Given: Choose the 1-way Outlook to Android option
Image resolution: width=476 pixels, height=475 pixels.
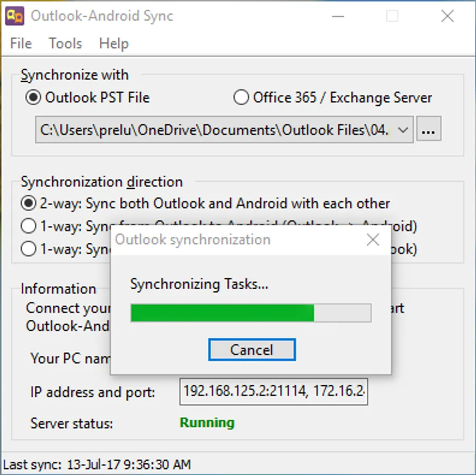Looking at the screenshot, I should [x=28, y=226].
